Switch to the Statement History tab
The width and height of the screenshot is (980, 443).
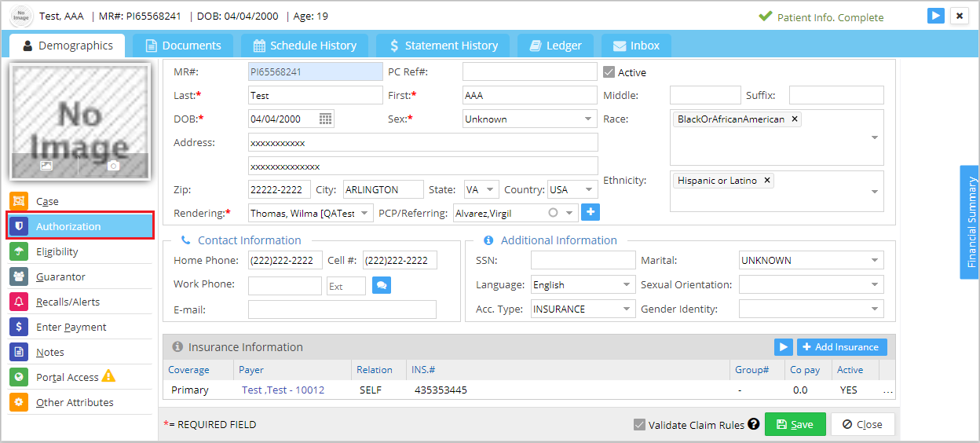[x=443, y=46]
